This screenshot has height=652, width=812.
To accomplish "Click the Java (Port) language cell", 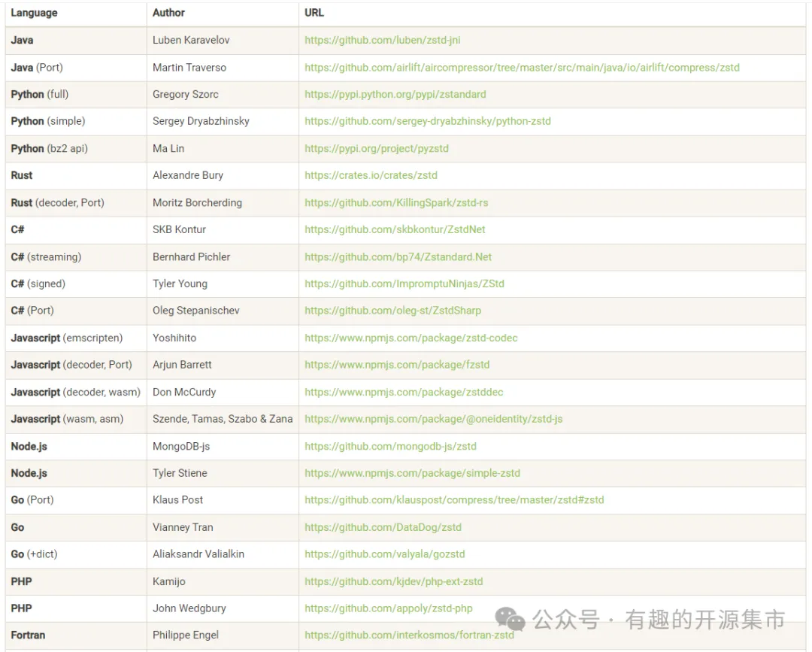I will point(76,68).
